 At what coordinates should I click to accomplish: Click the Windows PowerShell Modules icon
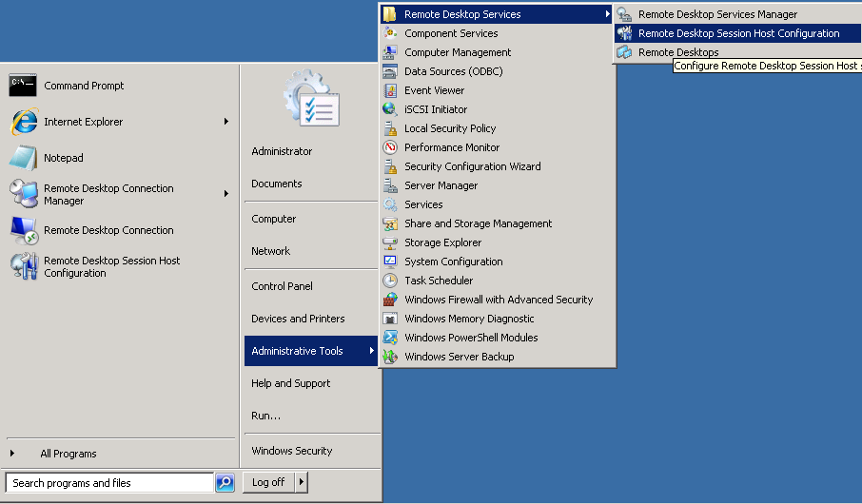pos(390,338)
